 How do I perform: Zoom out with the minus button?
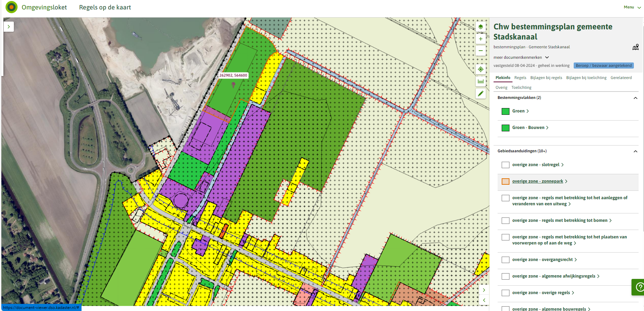pos(480,51)
